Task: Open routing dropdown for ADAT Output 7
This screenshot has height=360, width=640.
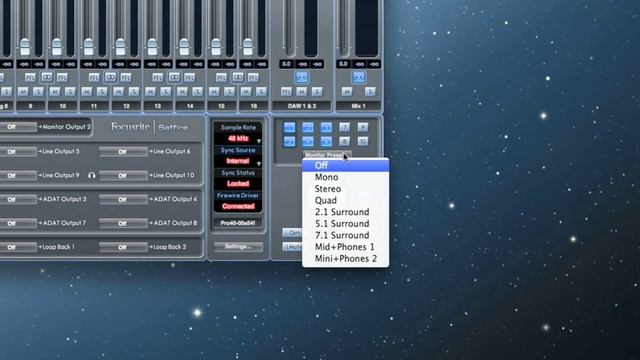Action: click(18, 223)
